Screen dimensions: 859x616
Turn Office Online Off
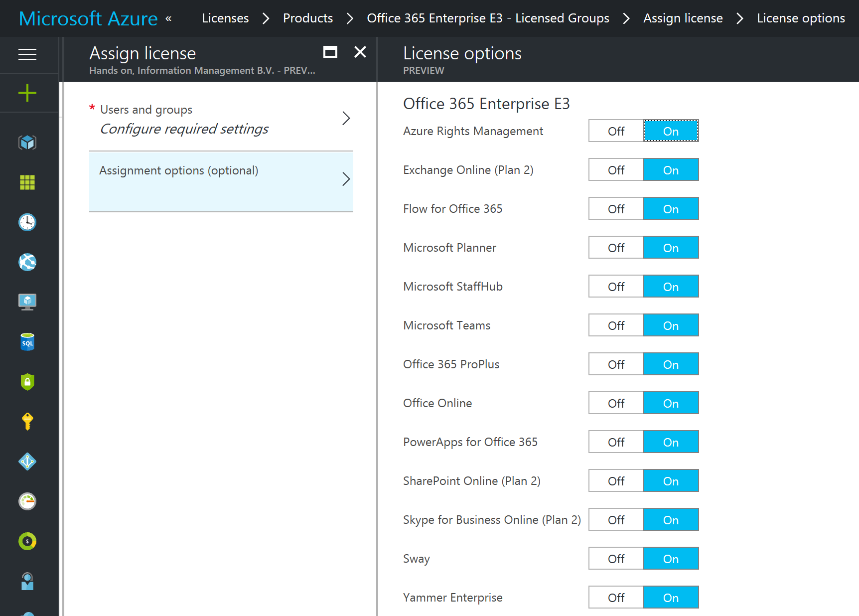point(616,403)
